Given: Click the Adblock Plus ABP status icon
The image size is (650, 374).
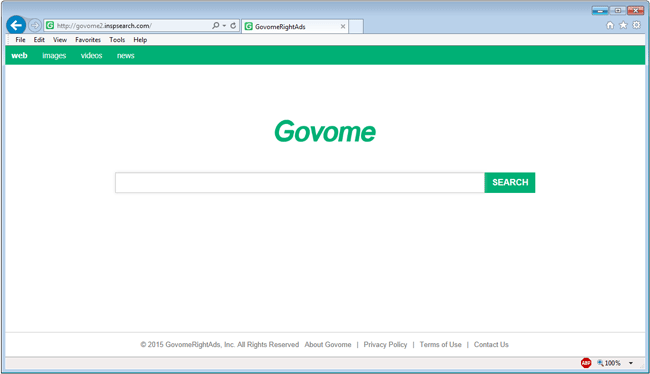Looking at the screenshot, I should [x=586, y=363].
